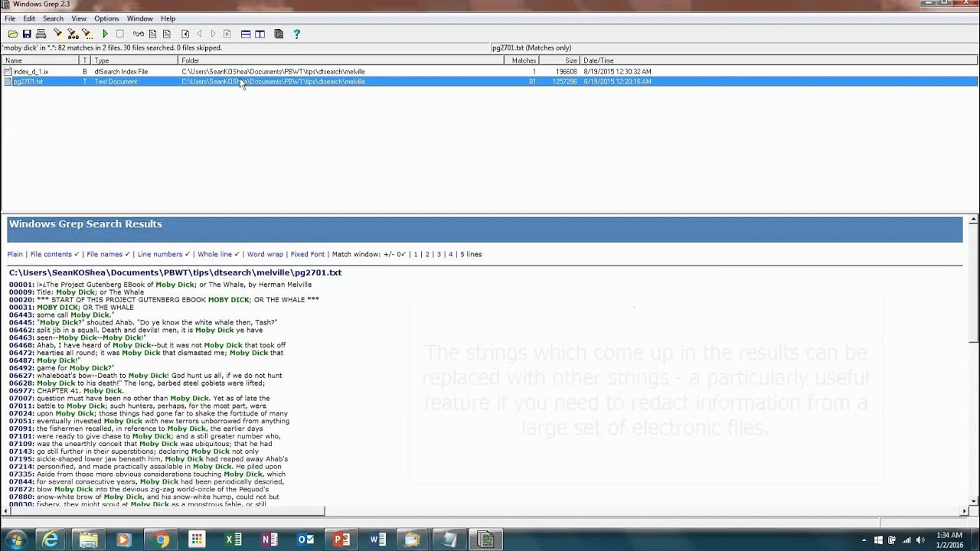Jump to the last match icon
980x551 pixels.
[227, 34]
